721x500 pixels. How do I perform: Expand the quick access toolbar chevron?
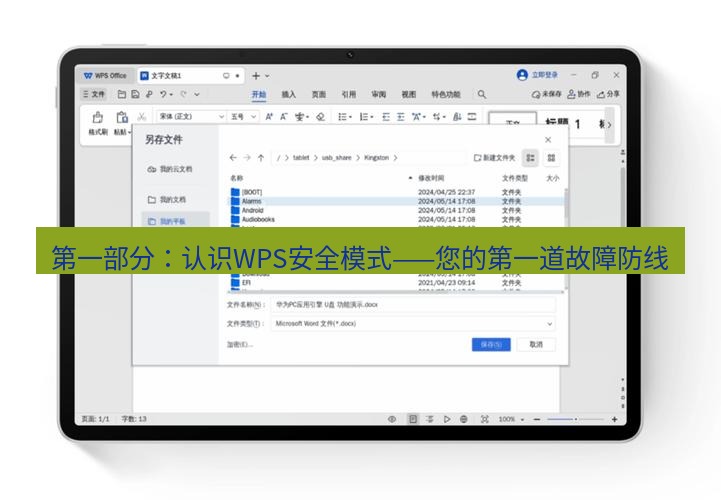coord(197,94)
